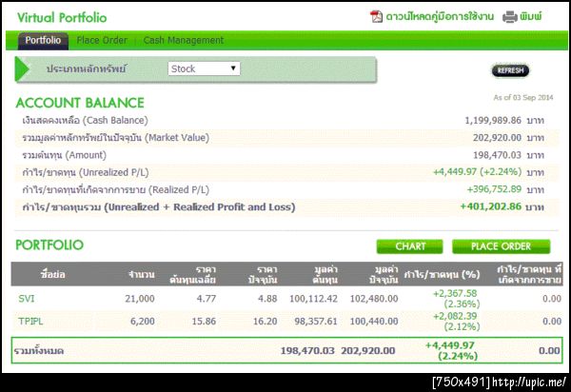Click SVI profit +2,367.58 (2.36%)
Viewport: 571px width, 392px height.
click(456, 299)
